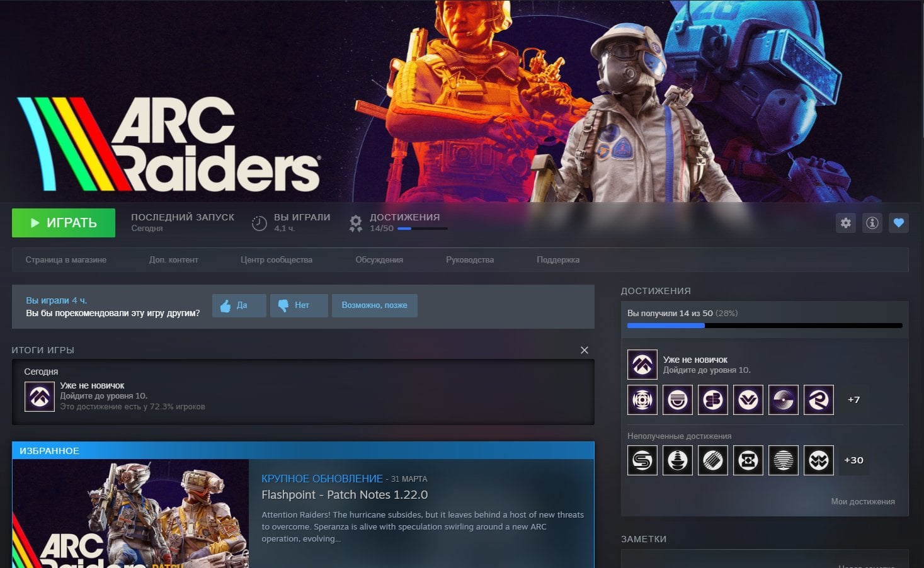Click ПОСЛЕДНИЙ ЗАПУСК Сегодня text
924x568 pixels.
pyautogui.click(x=183, y=222)
